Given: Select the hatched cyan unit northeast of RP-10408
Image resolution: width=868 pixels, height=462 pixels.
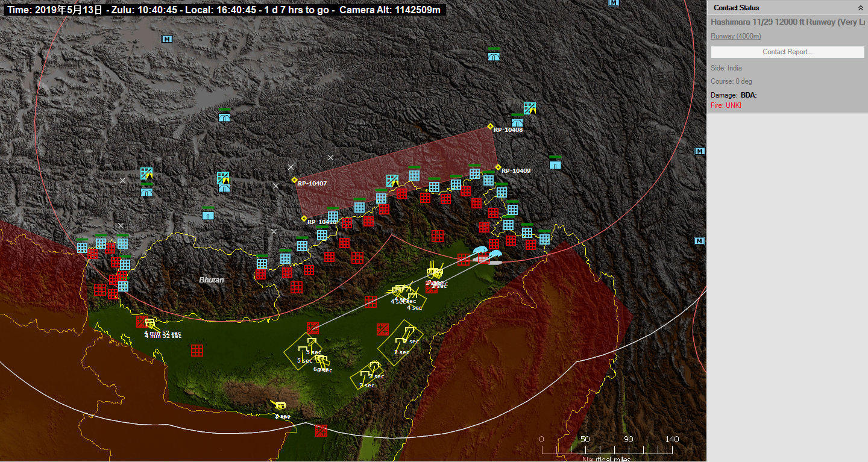Looking at the screenshot, I should click(x=530, y=108).
